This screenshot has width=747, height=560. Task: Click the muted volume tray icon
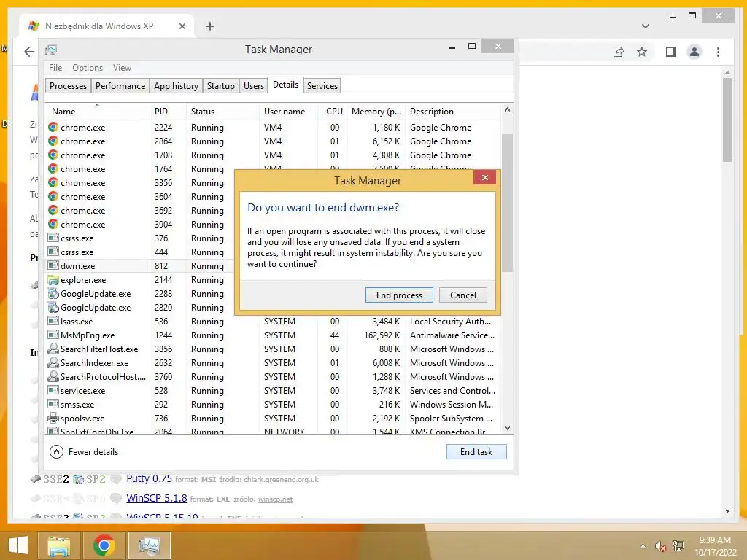(x=660, y=546)
